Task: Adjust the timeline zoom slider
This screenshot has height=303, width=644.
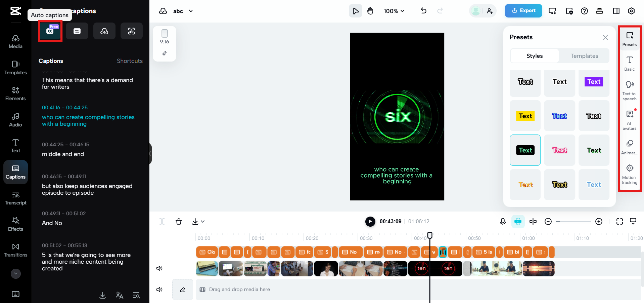Action: click(573, 221)
